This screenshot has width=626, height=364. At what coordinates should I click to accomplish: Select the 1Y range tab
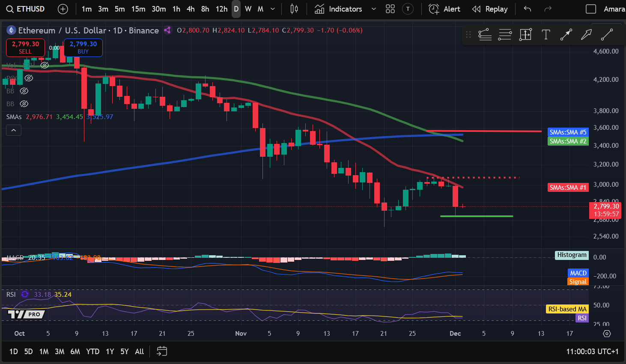[x=110, y=351]
